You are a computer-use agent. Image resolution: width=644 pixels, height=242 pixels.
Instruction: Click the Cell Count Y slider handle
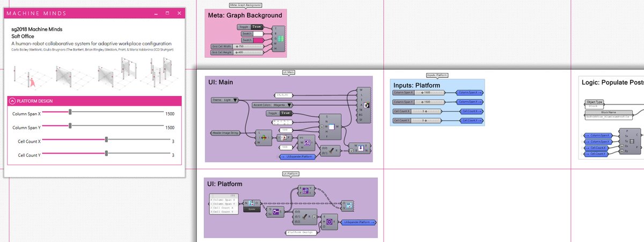click(106, 152)
